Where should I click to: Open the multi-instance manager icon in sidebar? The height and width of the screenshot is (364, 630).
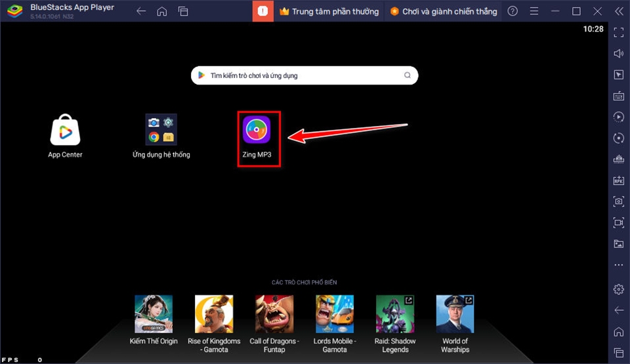619,159
